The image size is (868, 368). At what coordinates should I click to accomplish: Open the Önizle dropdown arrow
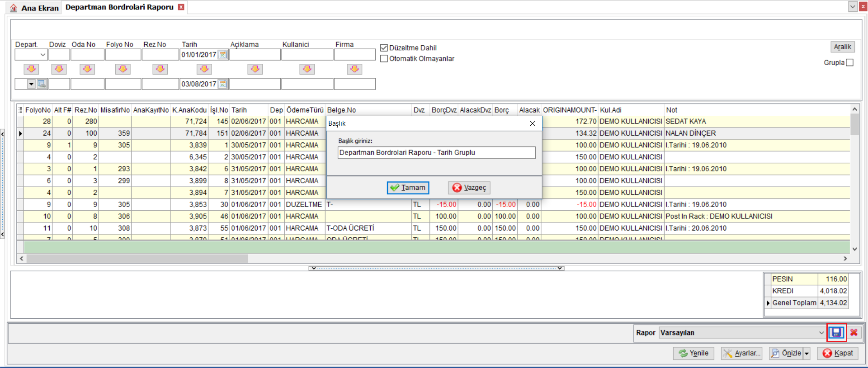(807, 354)
